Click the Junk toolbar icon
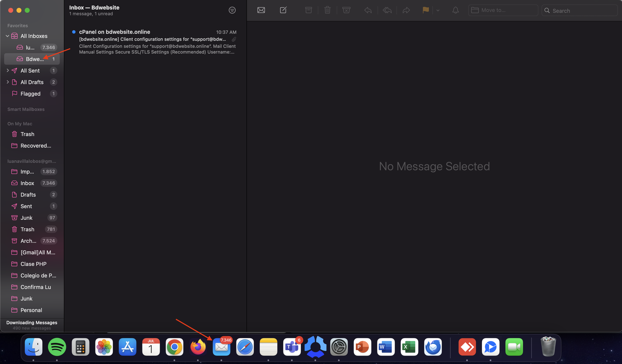 coord(346,10)
